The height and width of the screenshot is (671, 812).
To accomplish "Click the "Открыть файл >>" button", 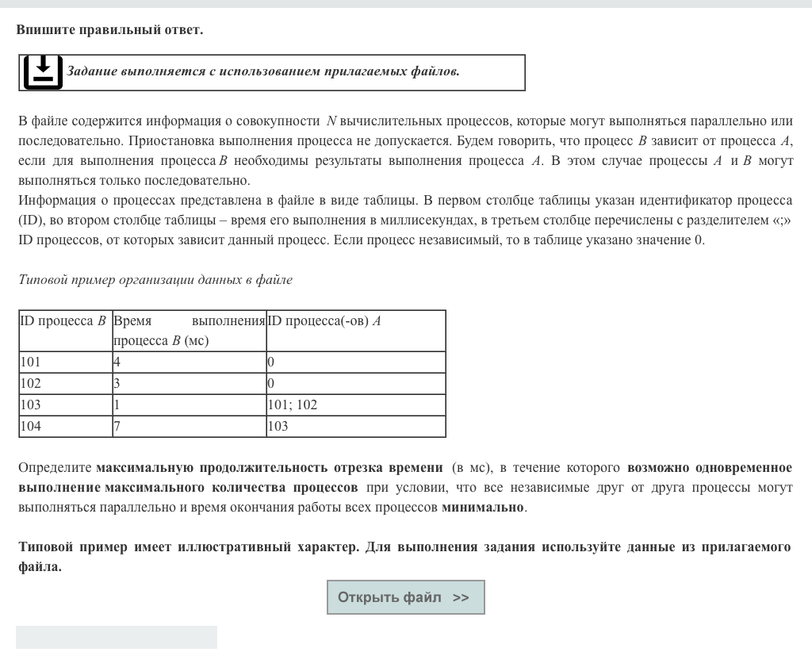I will pos(405,597).
